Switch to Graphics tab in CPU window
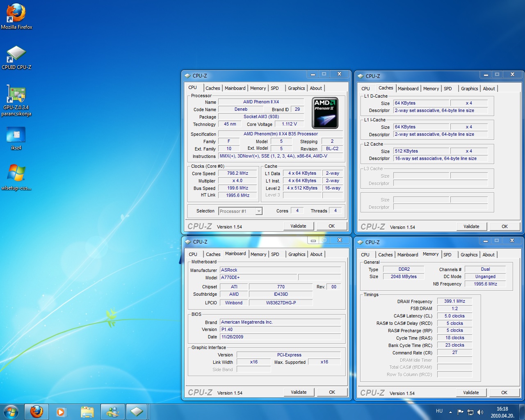 (297, 88)
